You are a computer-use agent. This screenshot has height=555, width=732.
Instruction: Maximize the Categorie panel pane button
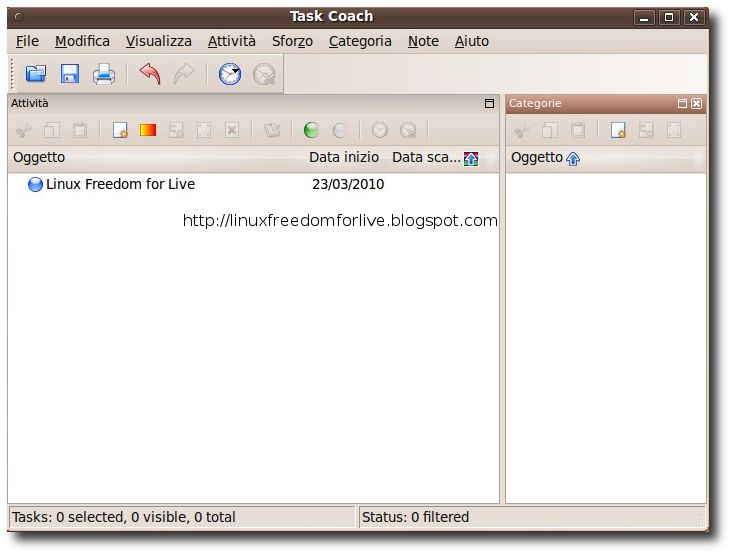682,103
